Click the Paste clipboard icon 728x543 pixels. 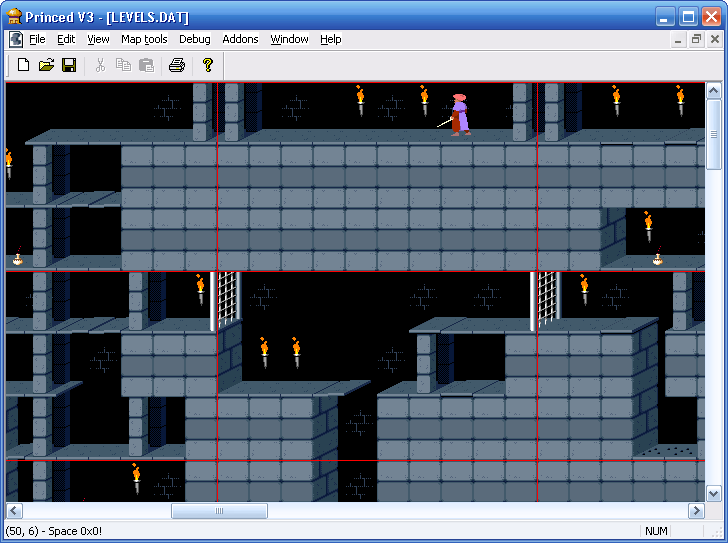(x=146, y=65)
